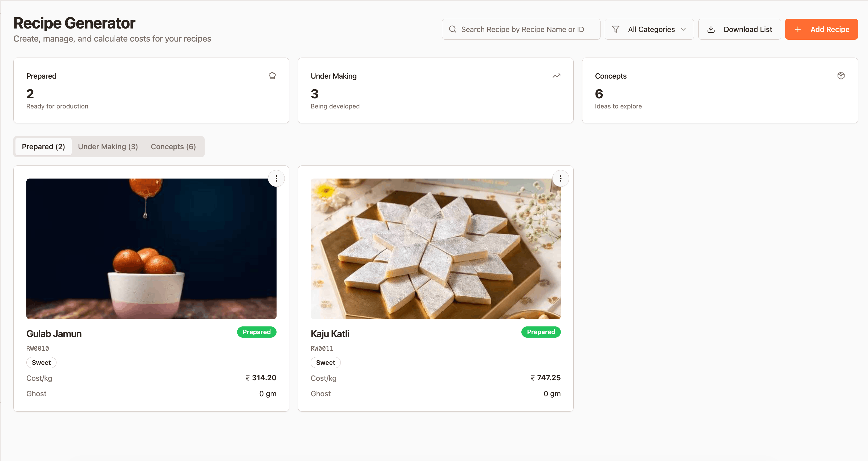This screenshot has height=461, width=868.
Task: Open the three-dot menu on Gulab Jamun
Action: pos(276,178)
